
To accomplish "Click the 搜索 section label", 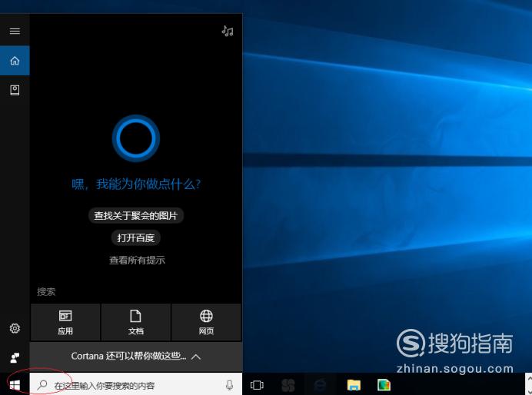I will [46, 291].
